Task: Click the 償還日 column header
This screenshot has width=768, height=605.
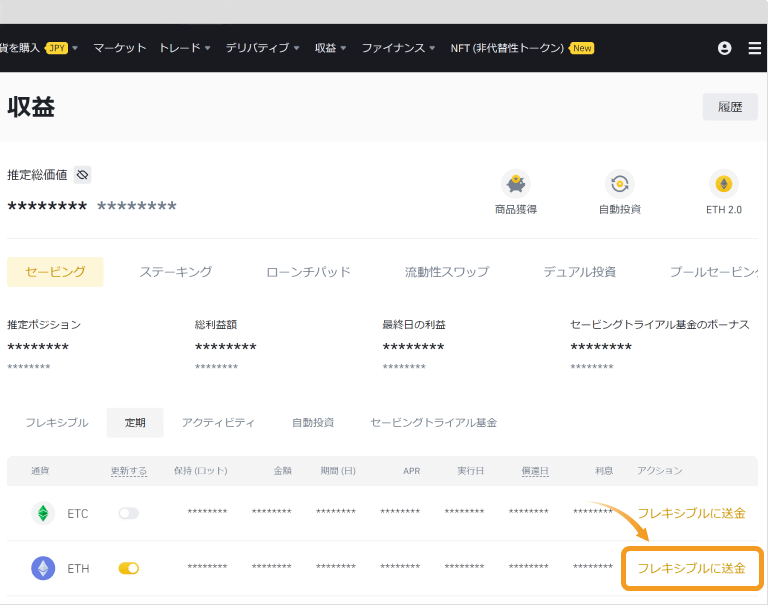Action: pos(535,471)
